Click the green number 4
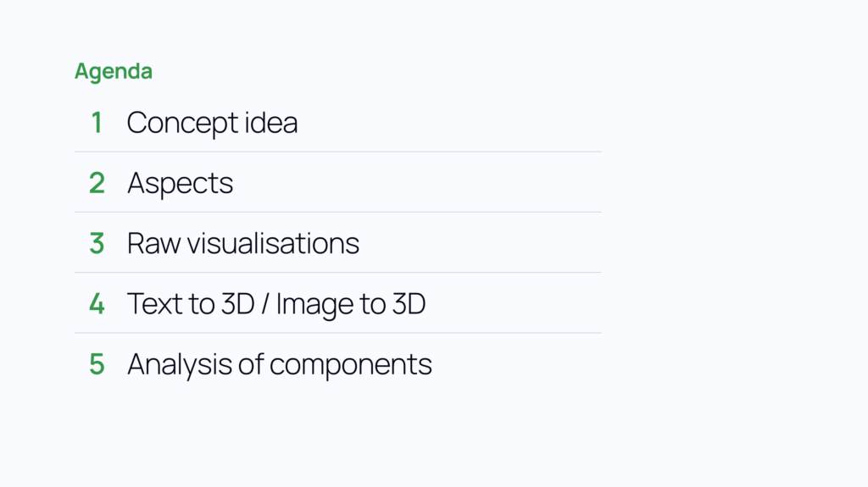 coord(97,303)
